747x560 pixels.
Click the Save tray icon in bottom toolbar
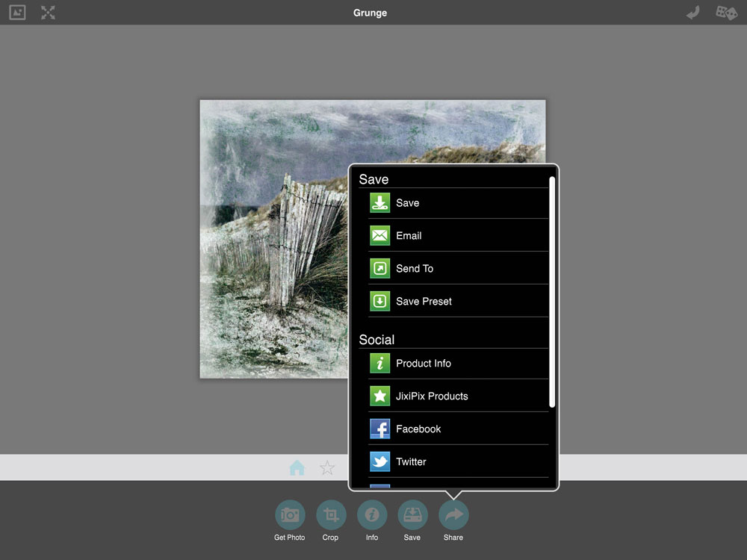click(412, 515)
